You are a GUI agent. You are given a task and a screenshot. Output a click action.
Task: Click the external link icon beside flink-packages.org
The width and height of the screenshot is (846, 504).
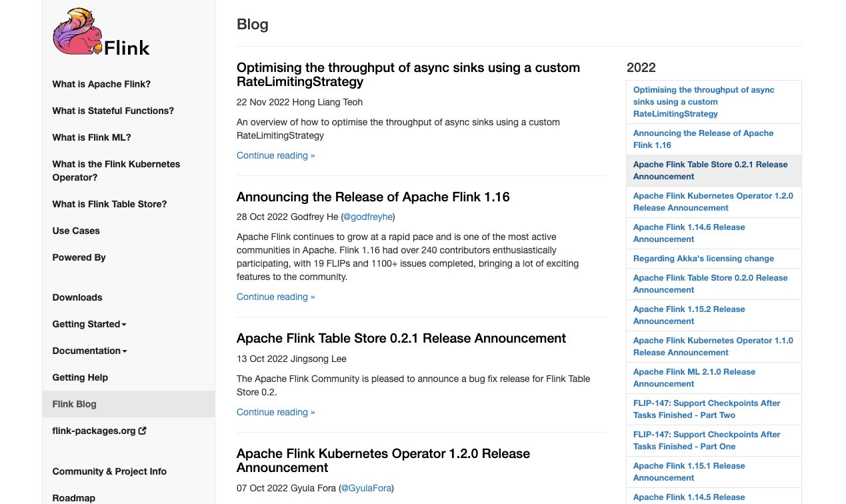point(142,431)
